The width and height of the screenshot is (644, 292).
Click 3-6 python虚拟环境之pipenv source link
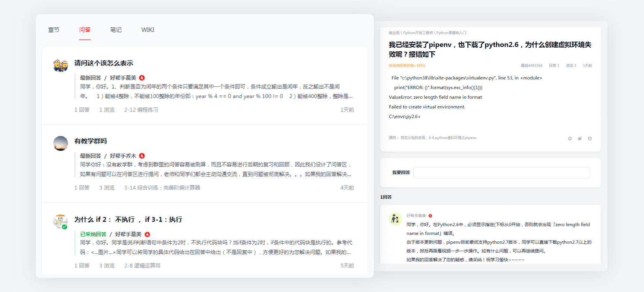pyautogui.click(x=452, y=138)
